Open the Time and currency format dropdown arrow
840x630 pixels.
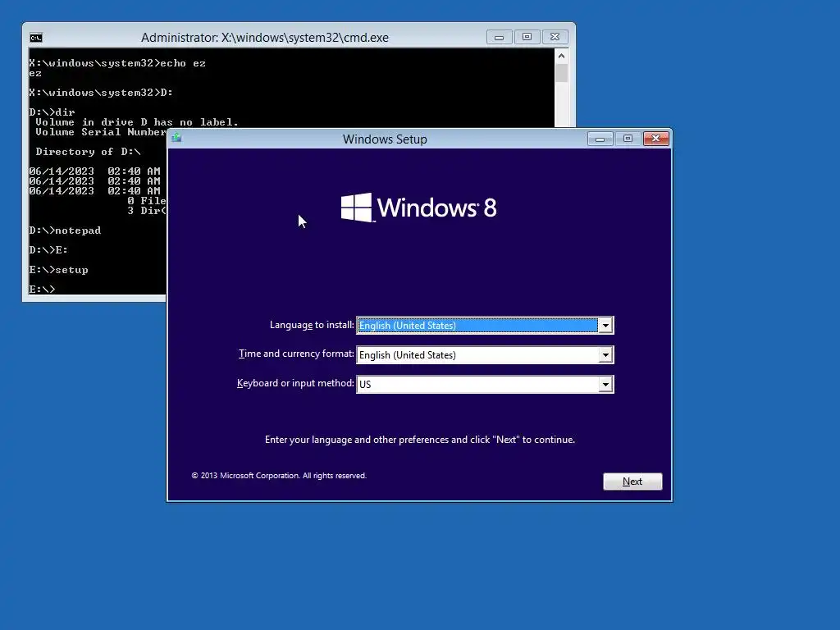tap(605, 354)
